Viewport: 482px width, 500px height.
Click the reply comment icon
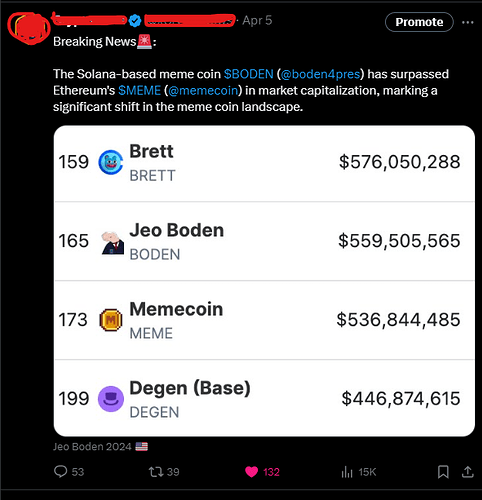[x=60, y=472]
